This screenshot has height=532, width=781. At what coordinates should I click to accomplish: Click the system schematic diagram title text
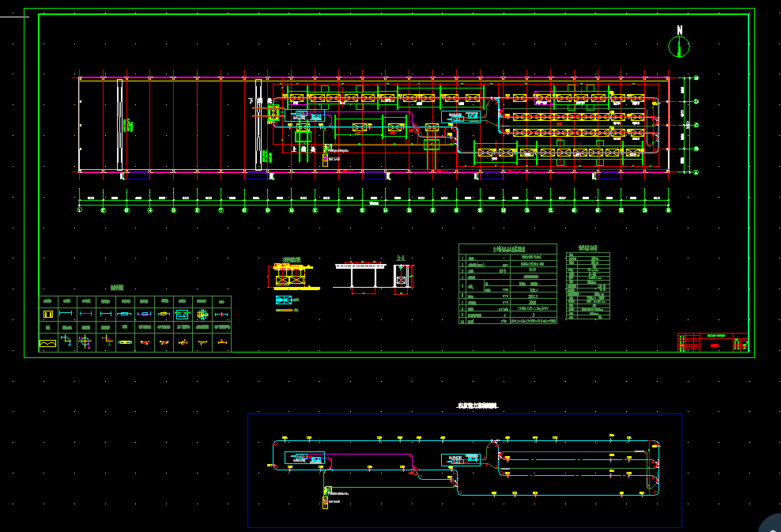point(477,406)
